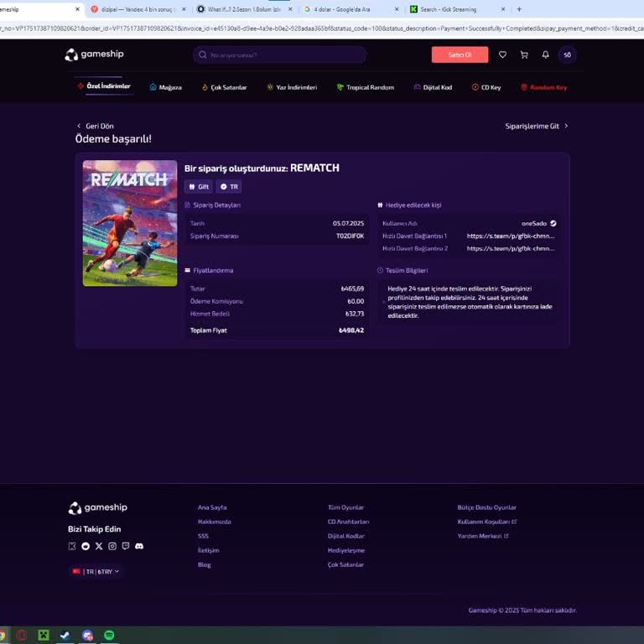Open the wishlist heart icon
Viewport: 644px width, 644px height.
click(x=502, y=55)
